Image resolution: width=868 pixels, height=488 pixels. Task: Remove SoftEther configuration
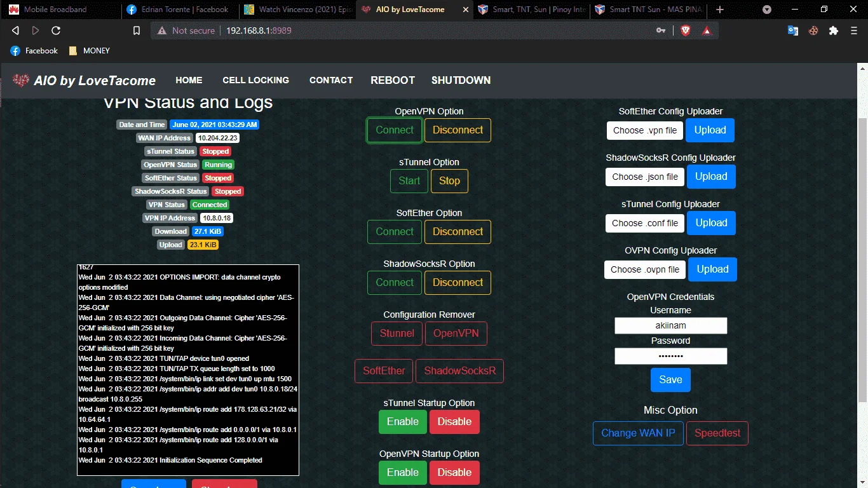click(384, 371)
